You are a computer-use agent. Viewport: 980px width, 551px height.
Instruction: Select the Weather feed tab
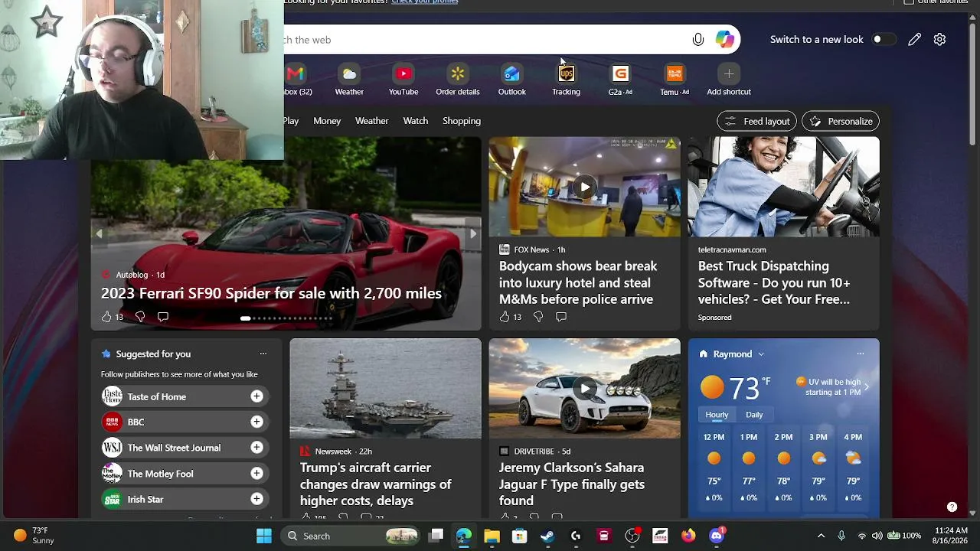click(x=371, y=121)
